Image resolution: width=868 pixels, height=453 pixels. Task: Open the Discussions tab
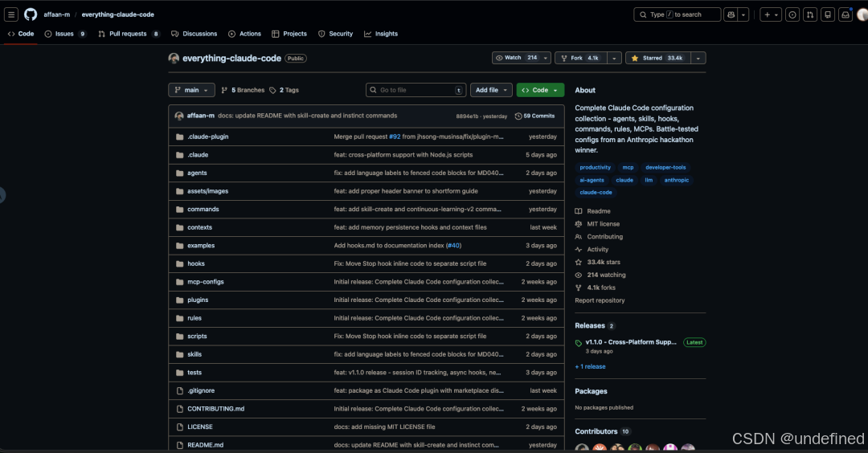coord(194,34)
